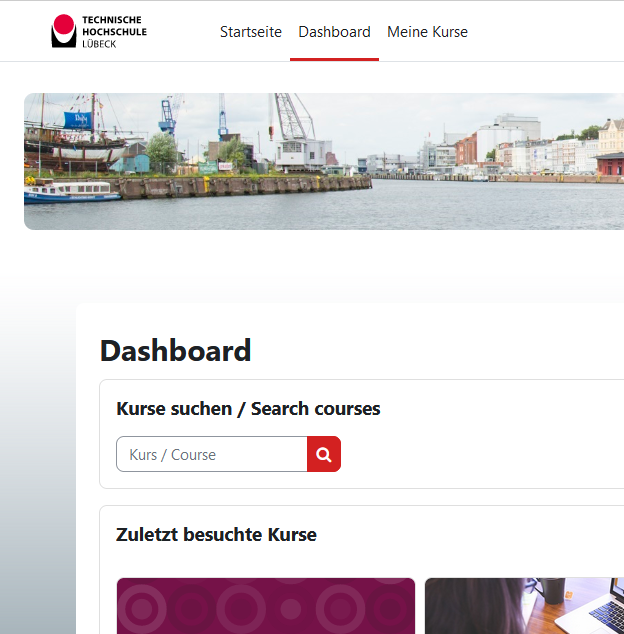
Task: Click the 'Kurse suchen / Search courses' heading
Action: click(x=248, y=409)
